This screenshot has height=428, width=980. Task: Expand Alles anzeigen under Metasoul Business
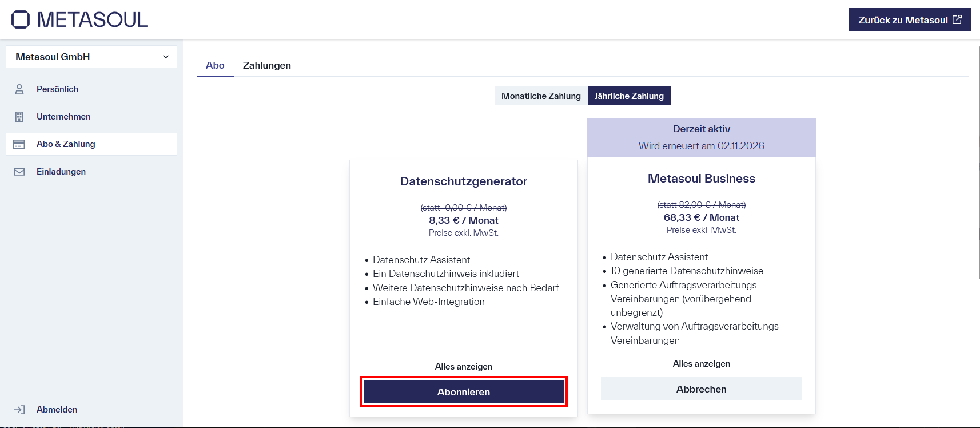(x=701, y=364)
